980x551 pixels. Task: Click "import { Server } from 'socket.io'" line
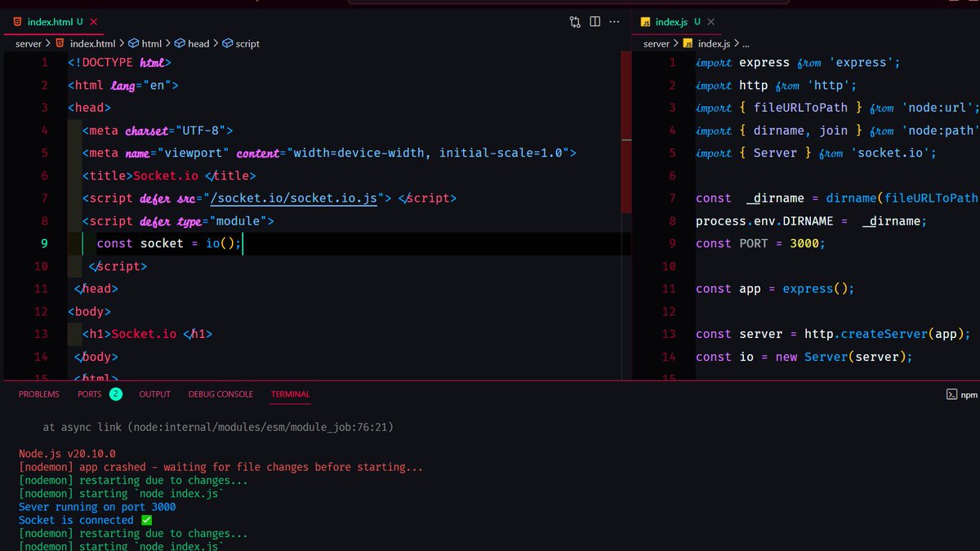816,153
